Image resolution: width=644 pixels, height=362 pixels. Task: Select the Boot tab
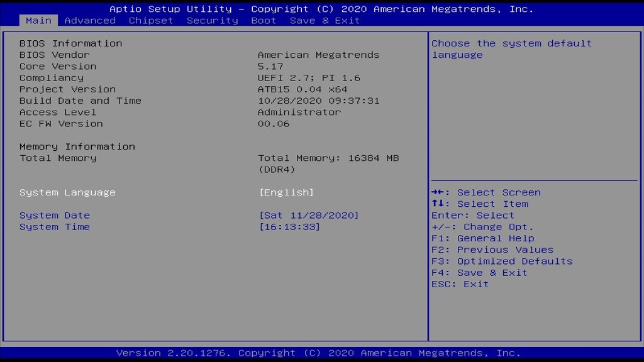[x=264, y=21]
